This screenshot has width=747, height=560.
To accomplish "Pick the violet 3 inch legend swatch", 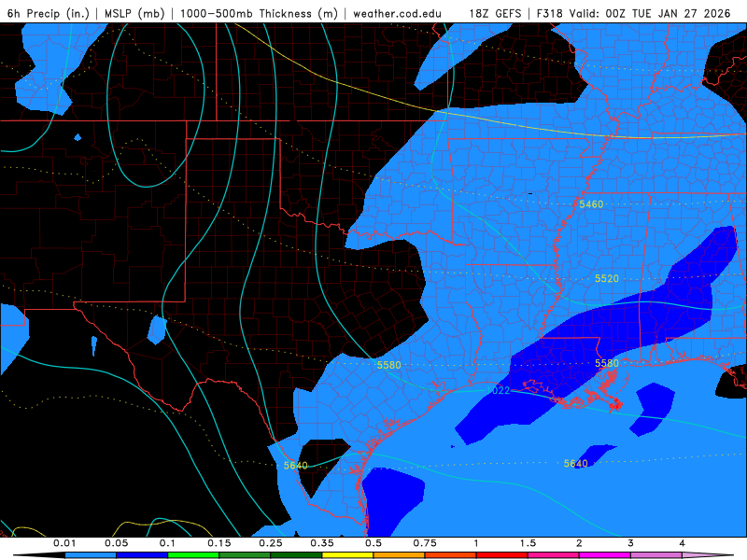I will pyautogui.click(x=656, y=555).
